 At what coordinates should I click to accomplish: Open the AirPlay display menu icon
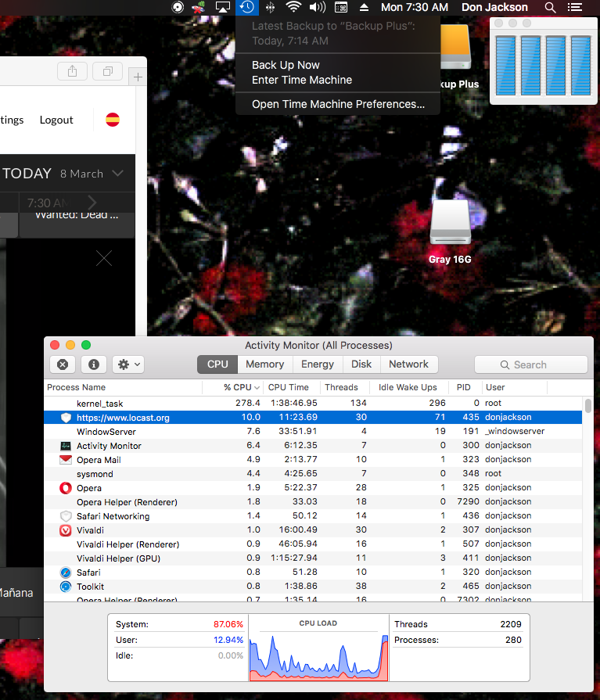coord(223,7)
